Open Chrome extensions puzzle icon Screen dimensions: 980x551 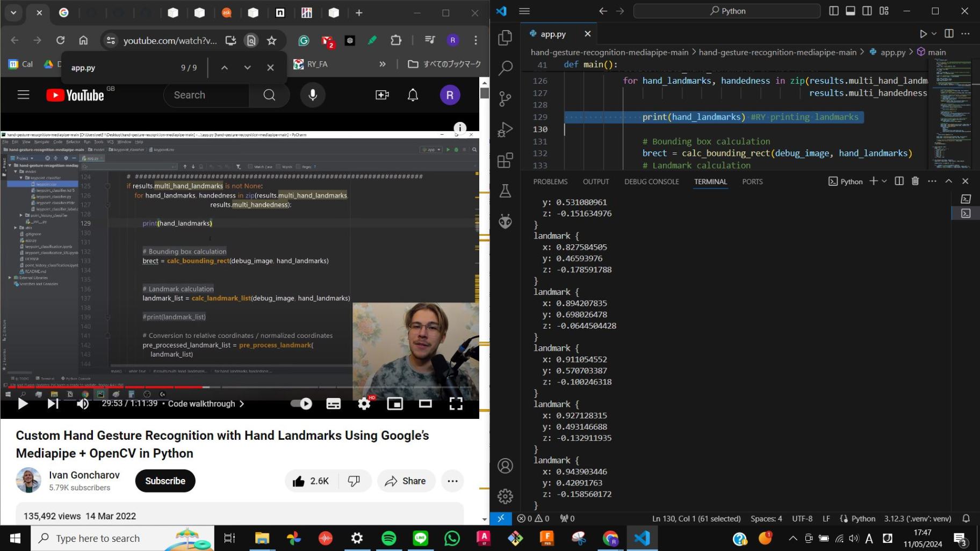click(396, 40)
